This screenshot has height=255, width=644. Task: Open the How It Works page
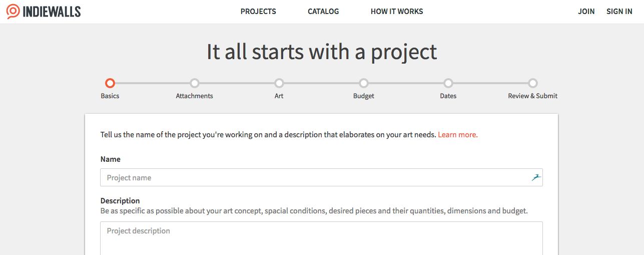coord(397,12)
